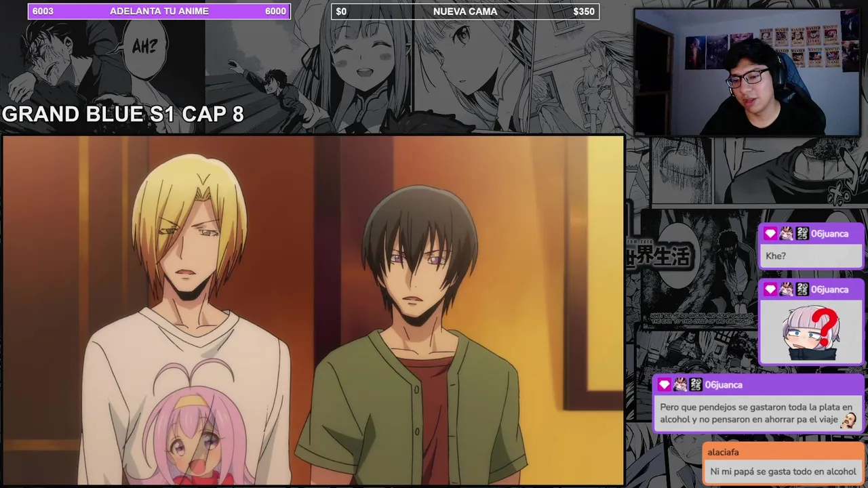The image size is (868, 488).
Task: Click the 2025 badge above "Pero que pendejos"
Action: click(x=695, y=385)
